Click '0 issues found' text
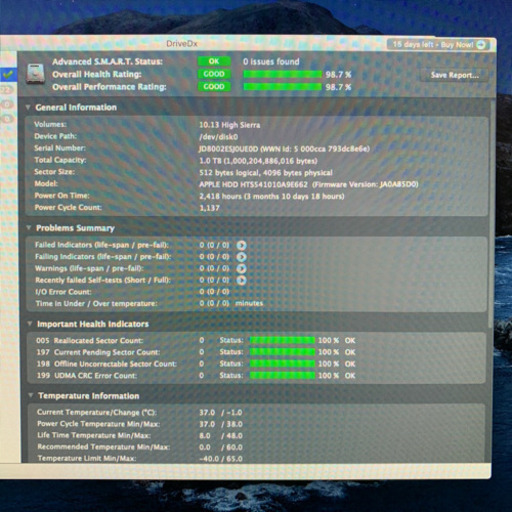512x512 pixels. click(271, 62)
